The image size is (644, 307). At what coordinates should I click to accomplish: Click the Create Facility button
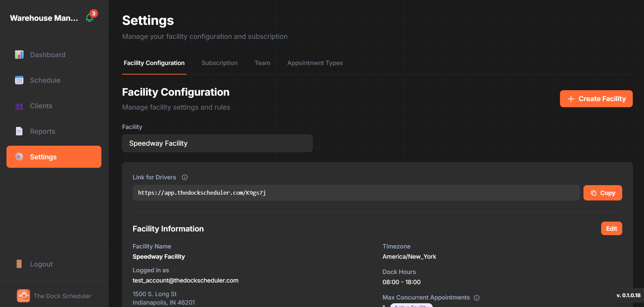[596, 99]
